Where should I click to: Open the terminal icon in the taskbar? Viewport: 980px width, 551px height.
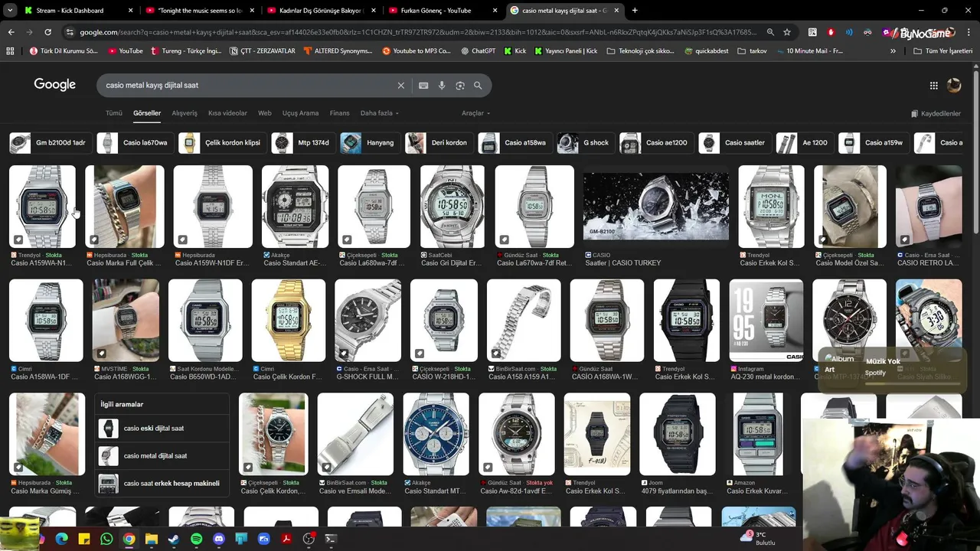pyautogui.click(x=331, y=539)
